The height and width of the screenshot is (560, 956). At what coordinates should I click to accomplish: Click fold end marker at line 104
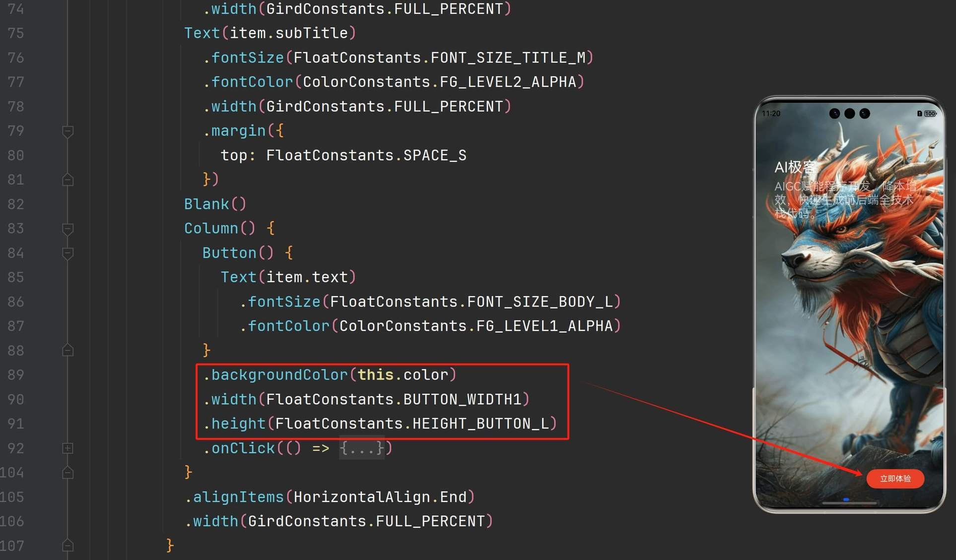click(x=68, y=473)
